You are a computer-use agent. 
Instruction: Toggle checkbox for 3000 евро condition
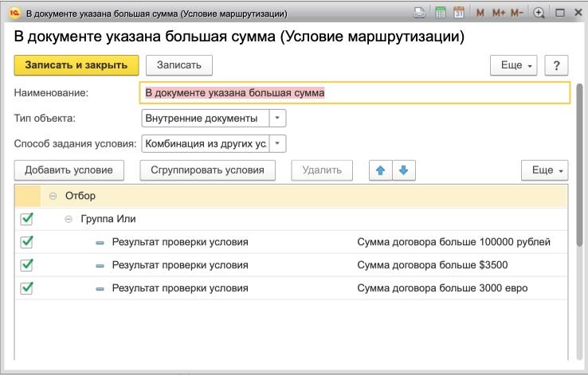click(x=26, y=288)
